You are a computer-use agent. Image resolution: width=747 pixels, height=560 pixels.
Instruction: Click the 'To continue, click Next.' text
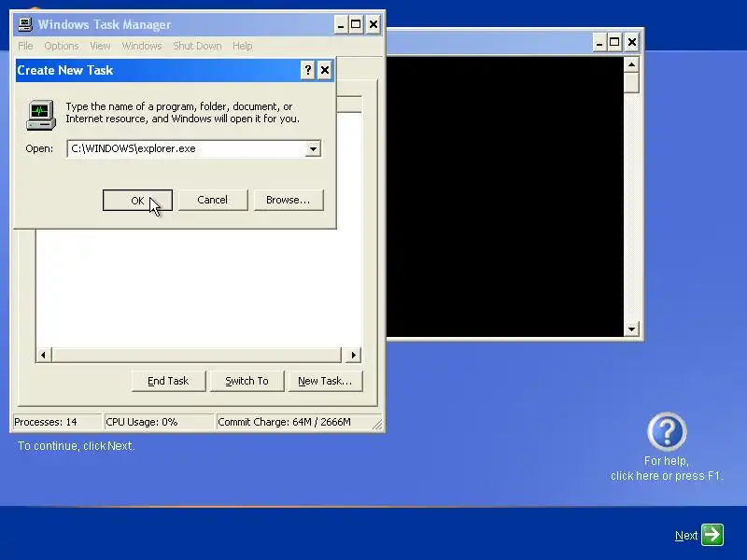click(x=77, y=446)
